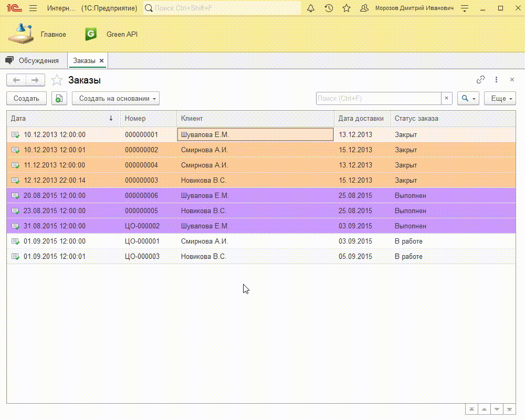The height and width of the screenshot is (420, 525).
Task: Open the history clock icon
Action: click(329, 8)
